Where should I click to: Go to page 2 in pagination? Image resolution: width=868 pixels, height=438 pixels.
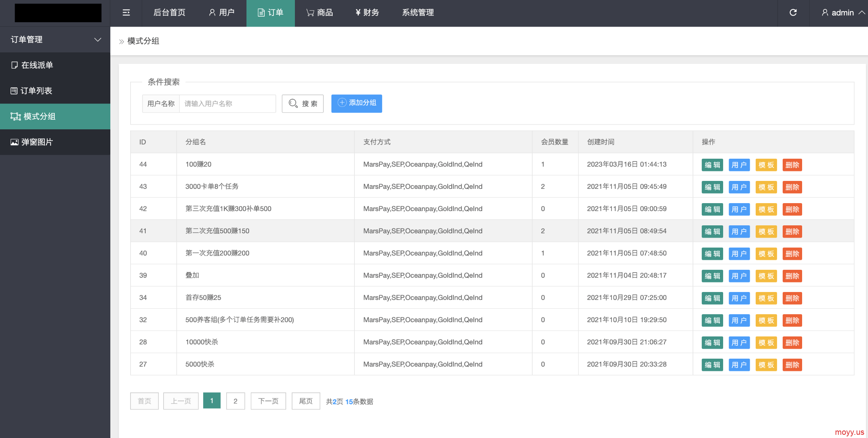click(235, 401)
